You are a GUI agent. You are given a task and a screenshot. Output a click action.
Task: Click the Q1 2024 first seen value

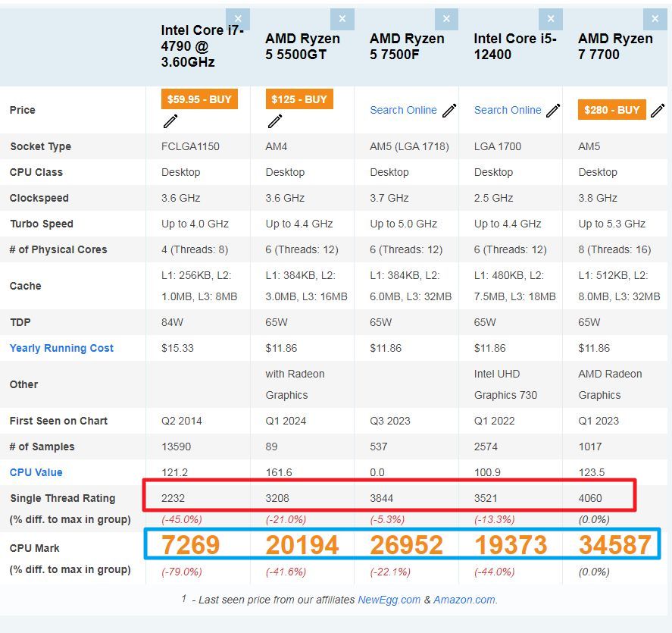pyautogui.click(x=286, y=421)
